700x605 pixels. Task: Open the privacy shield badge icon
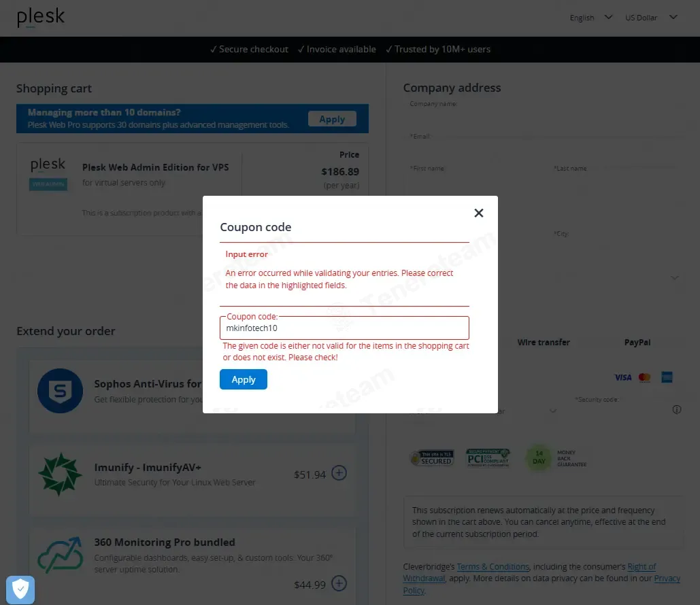20,590
